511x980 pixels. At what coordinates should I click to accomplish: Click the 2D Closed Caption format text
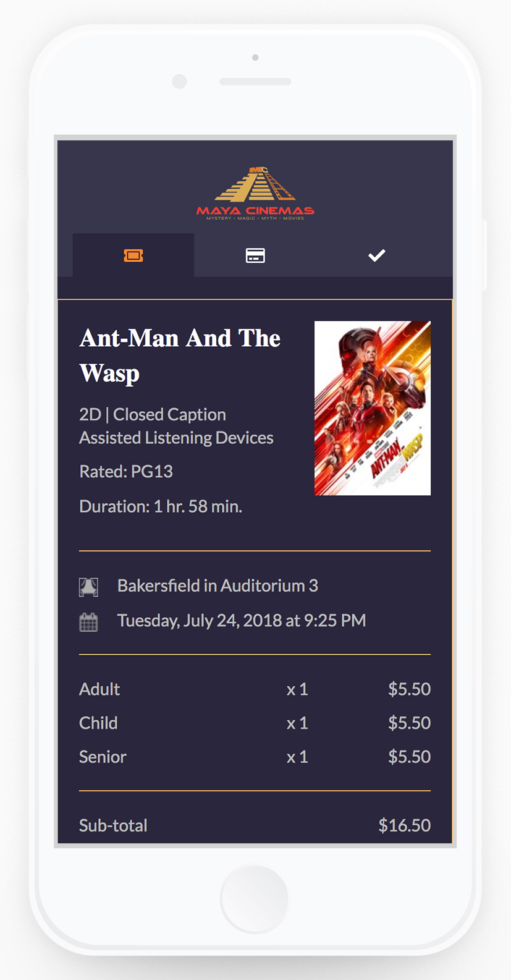click(152, 414)
